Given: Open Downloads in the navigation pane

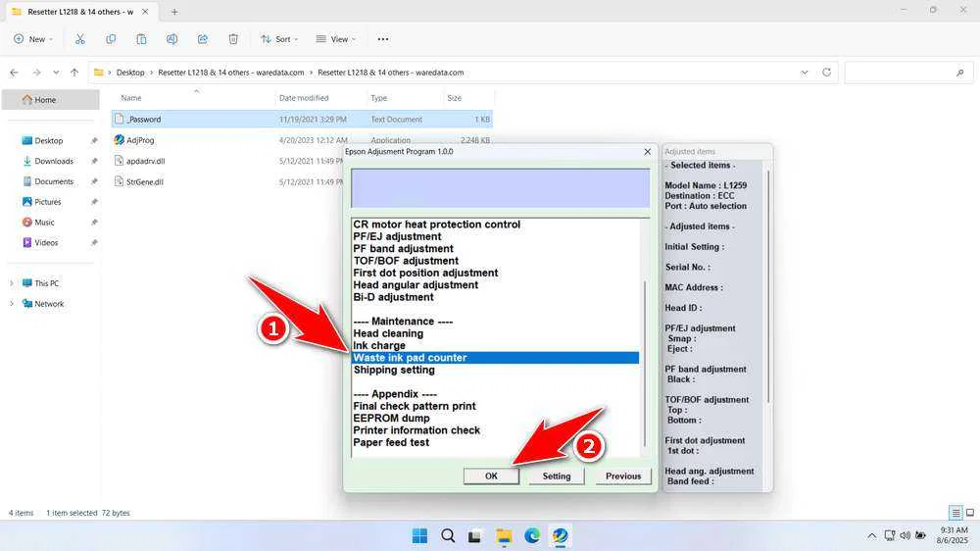Looking at the screenshot, I should [54, 161].
